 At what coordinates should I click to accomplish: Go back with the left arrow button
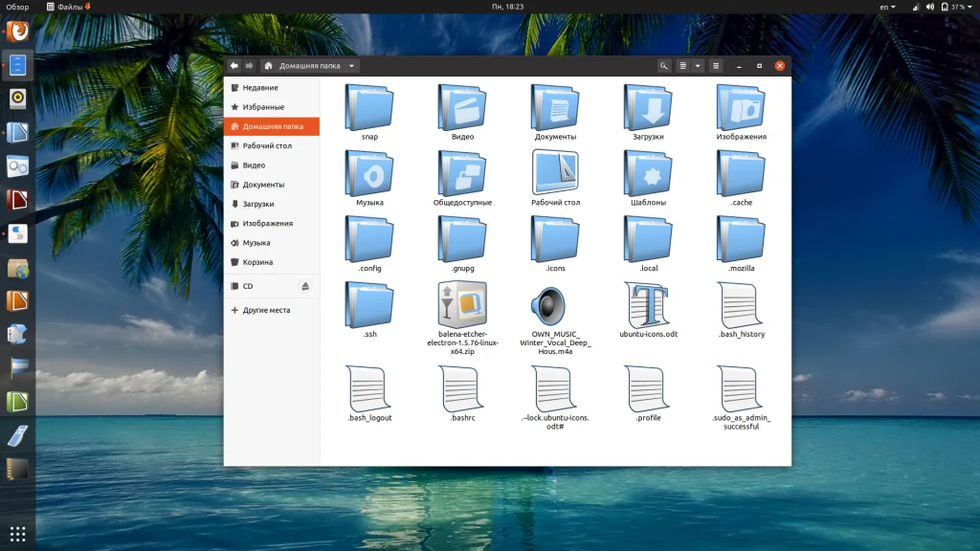pyautogui.click(x=234, y=66)
